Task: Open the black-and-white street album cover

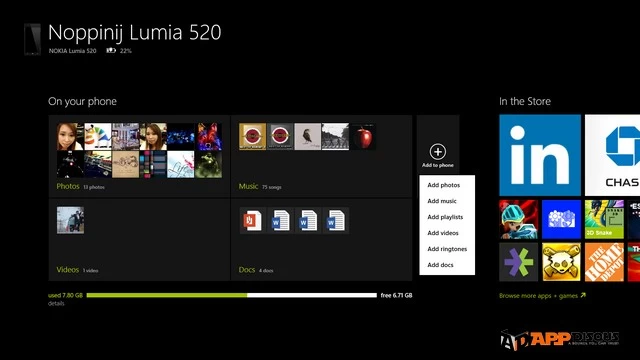Action: [335, 136]
